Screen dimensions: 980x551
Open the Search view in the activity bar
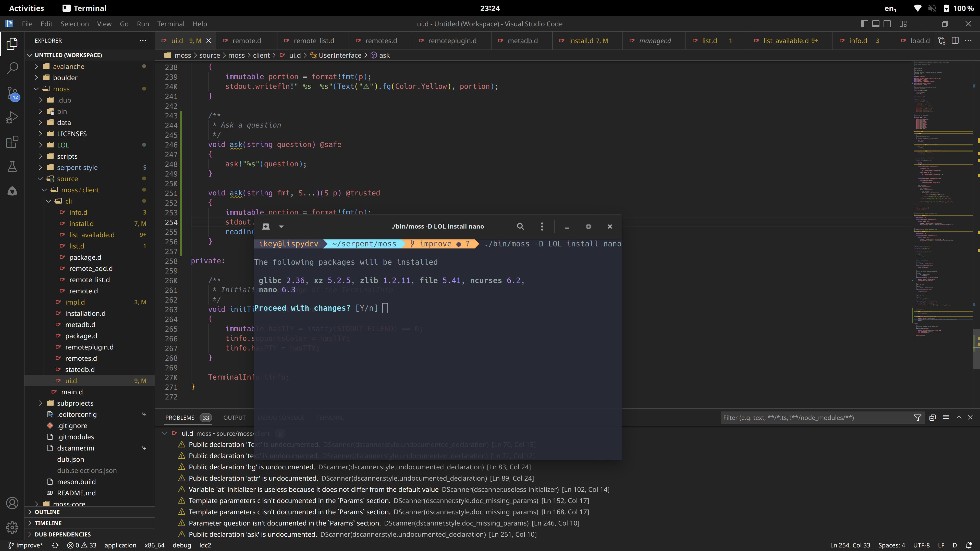[12, 68]
